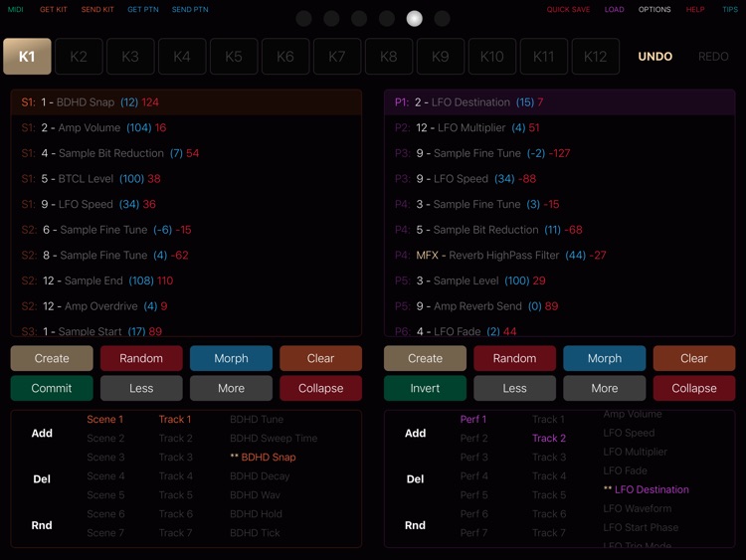Select the first page dot

303,19
